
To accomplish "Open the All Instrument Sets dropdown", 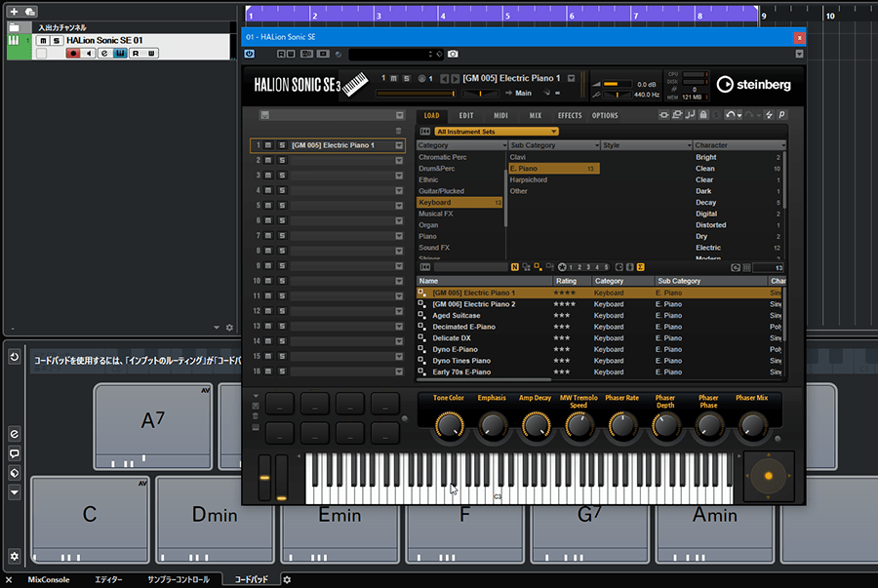I will [x=497, y=131].
